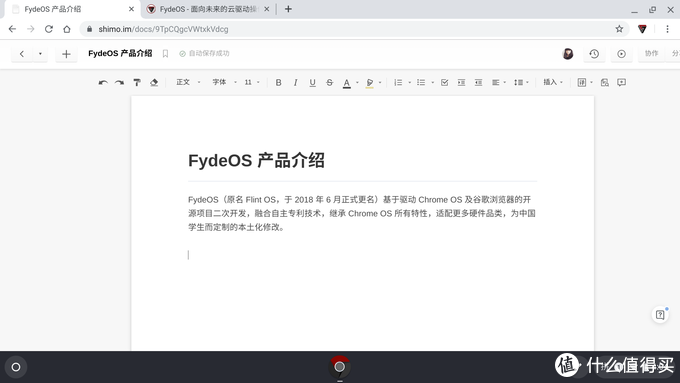Image resolution: width=680 pixels, height=383 pixels.
Task: Toggle italic formatting
Action: (x=295, y=82)
